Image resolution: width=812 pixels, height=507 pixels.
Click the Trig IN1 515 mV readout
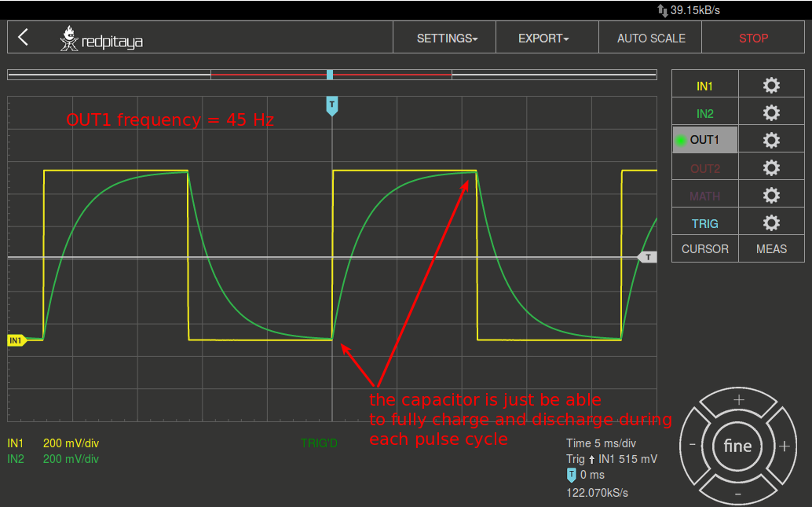(612, 459)
